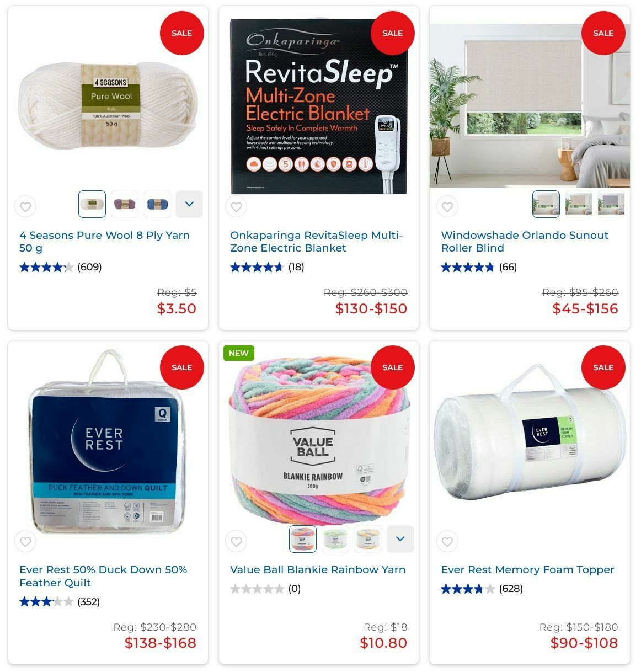View the 609 reviews of 4 Seasons yarn
Image resolution: width=641 pixels, height=672 pixels.
(89, 267)
